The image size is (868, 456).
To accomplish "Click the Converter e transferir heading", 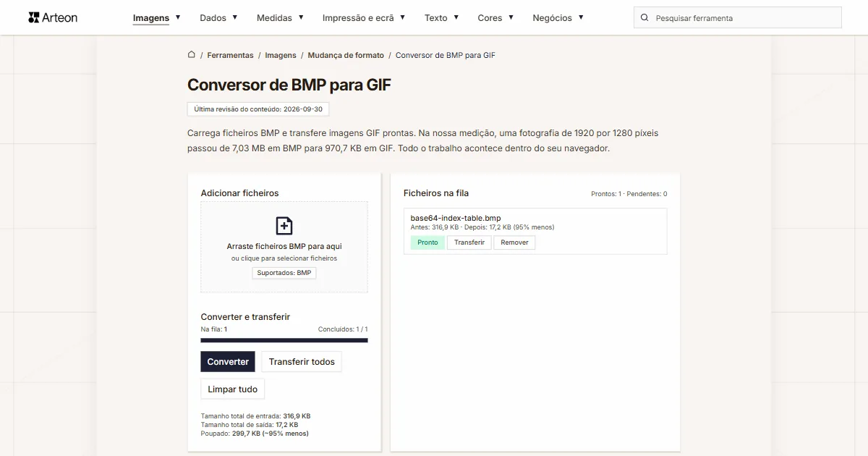I will (x=245, y=317).
